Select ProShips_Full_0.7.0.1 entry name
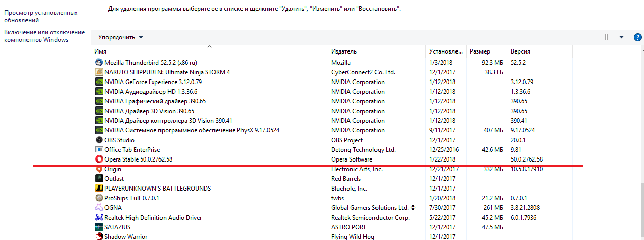 [x=132, y=198]
